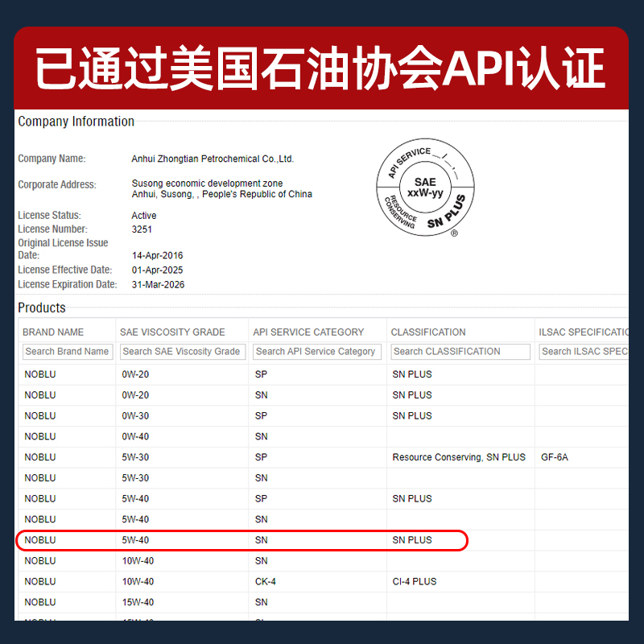Click NOBLU brand in the 0W-30 row
The image size is (644, 644).
[39, 415]
